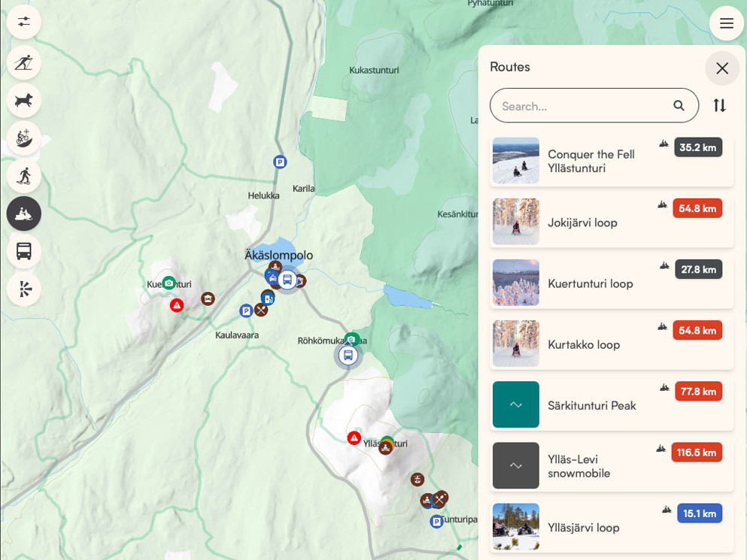This screenshot has width=747, height=560.
Task: Expand the Särkitunturi Peak teal placeholder
Action: pos(516,404)
